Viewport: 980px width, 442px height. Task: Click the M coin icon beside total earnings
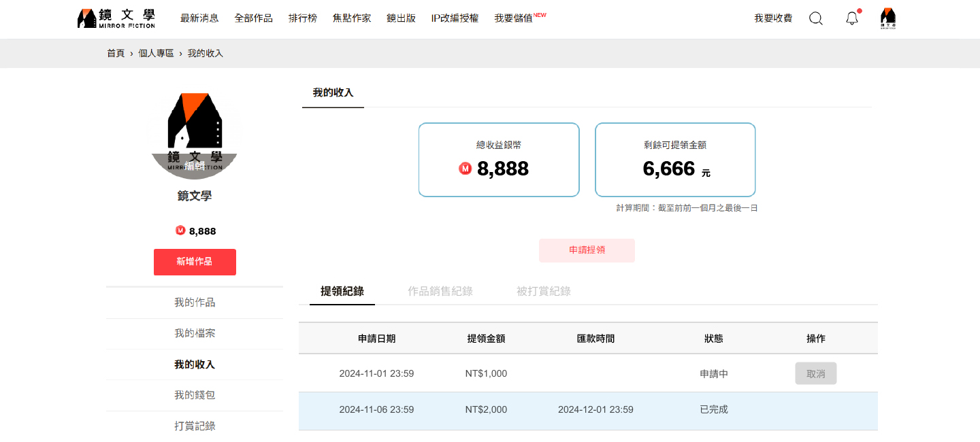point(465,169)
